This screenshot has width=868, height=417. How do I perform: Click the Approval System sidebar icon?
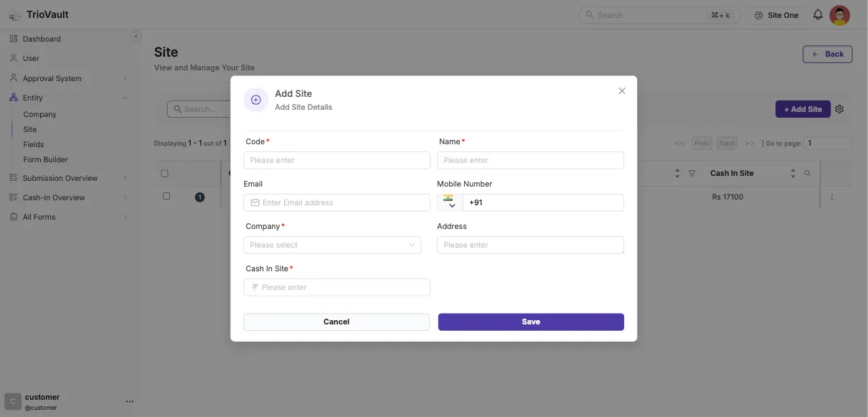point(12,78)
